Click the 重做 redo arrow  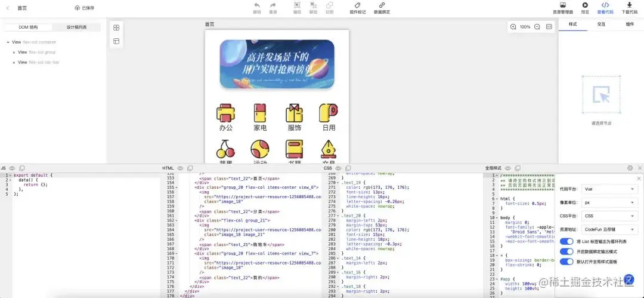coord(273,5)
